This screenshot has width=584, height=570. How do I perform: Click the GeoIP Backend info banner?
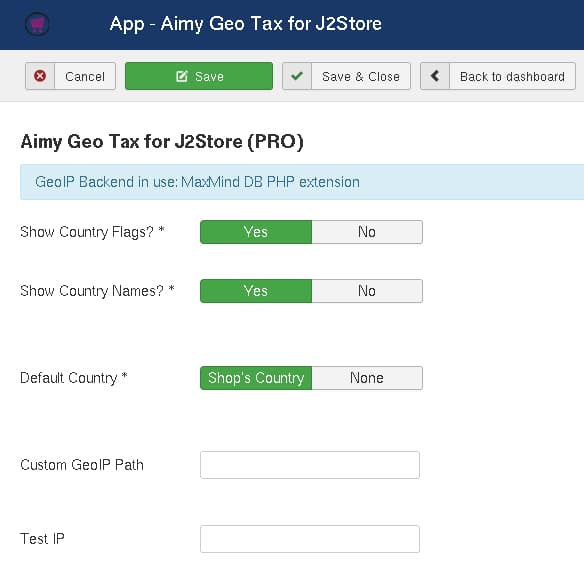click(x=302, y=182)
